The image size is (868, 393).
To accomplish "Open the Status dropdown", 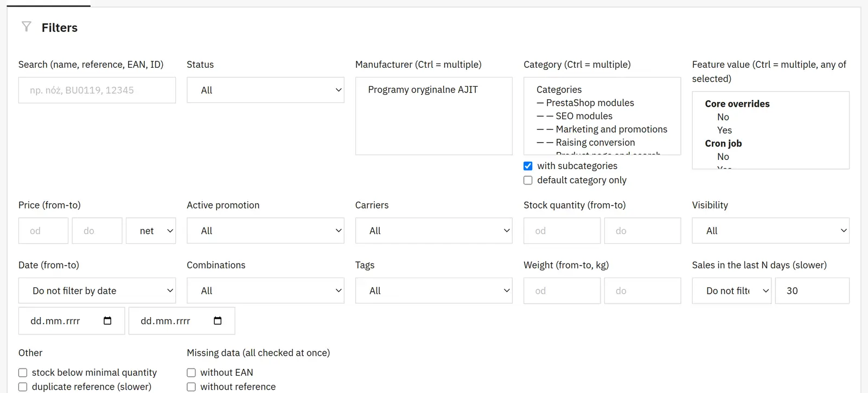I will click(x=265, y=90).
